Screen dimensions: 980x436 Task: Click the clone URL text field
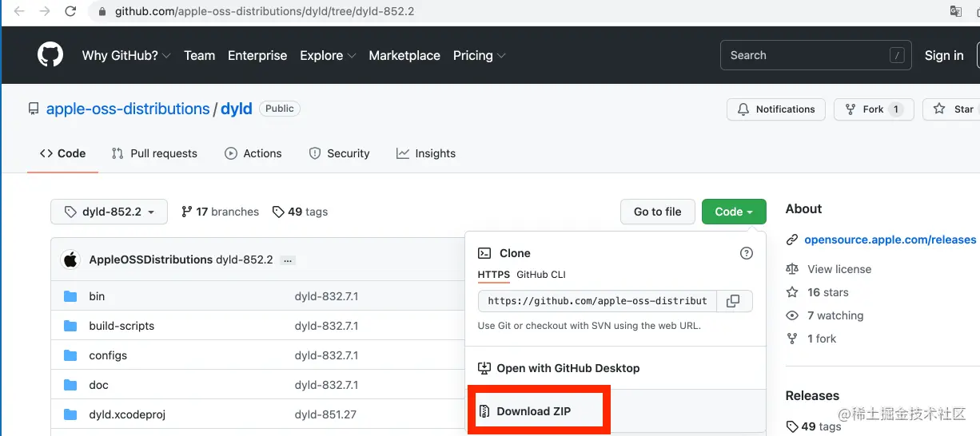tap(597, 301)
